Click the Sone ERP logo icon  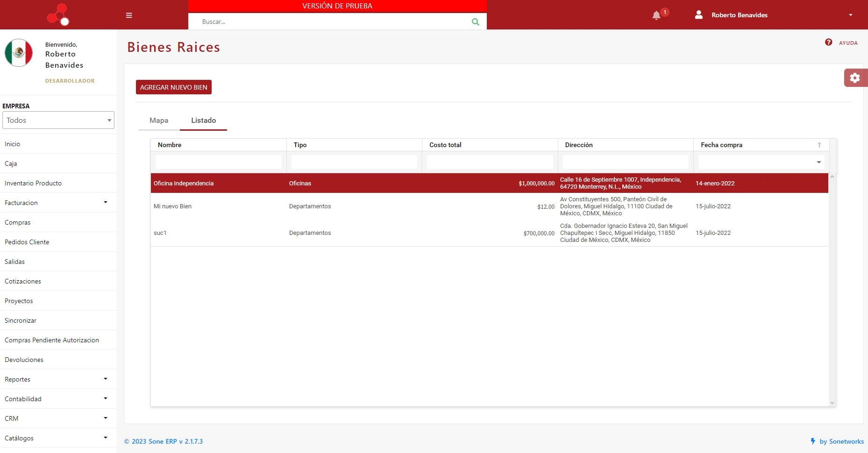tap(58, 14)
